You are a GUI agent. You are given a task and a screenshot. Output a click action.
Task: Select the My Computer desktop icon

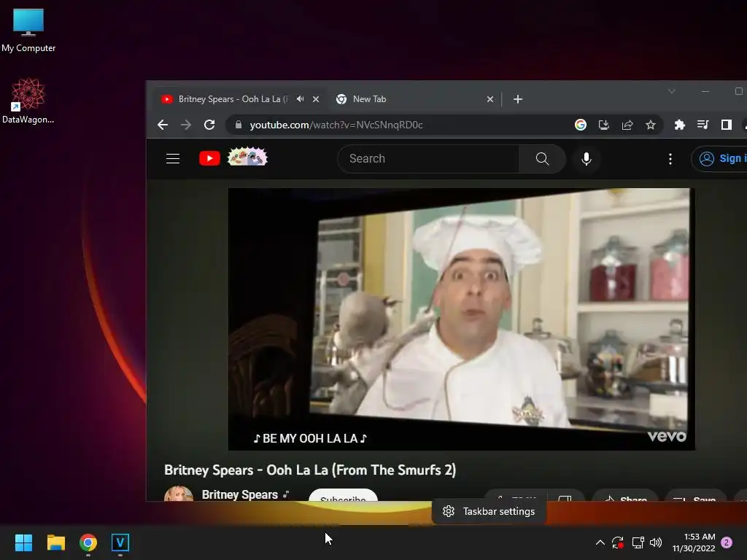[x=28, y=31]
